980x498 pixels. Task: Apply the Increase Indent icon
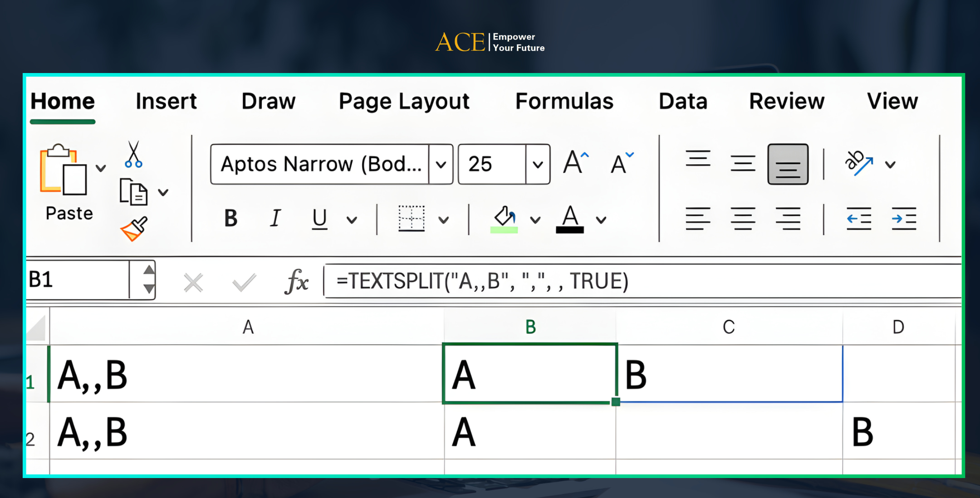tap(903, 219)
